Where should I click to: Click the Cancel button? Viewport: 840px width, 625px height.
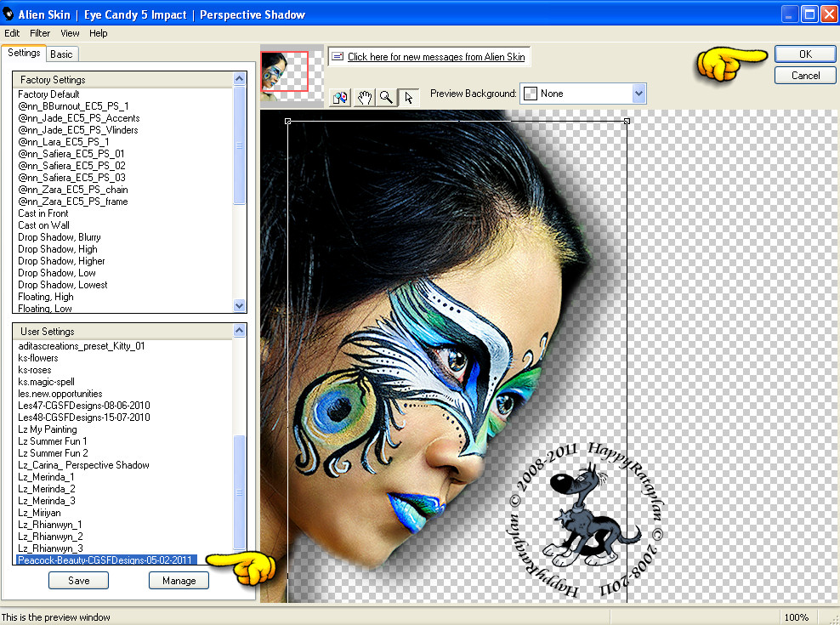[x=804, y=76]
